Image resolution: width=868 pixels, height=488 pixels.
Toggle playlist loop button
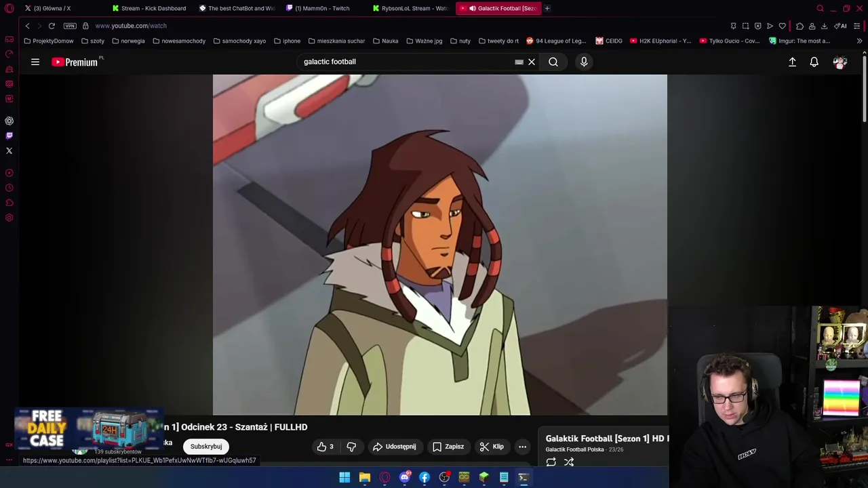coord(551,462)
